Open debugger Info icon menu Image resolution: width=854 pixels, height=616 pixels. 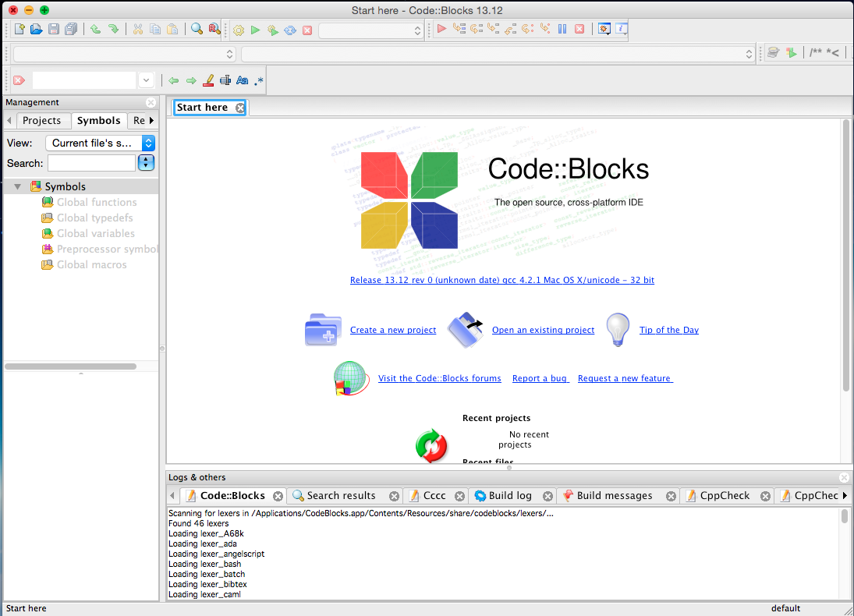click(622, 28)
